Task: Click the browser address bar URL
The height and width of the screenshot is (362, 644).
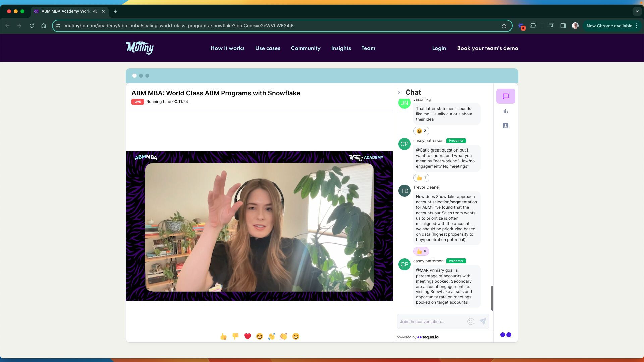Action: (179, 26)
